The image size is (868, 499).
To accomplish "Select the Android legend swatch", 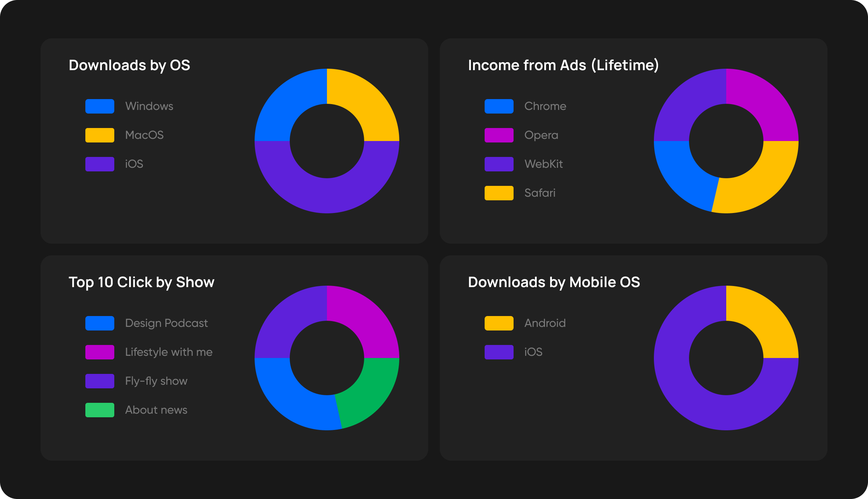I will pos(499,323).
